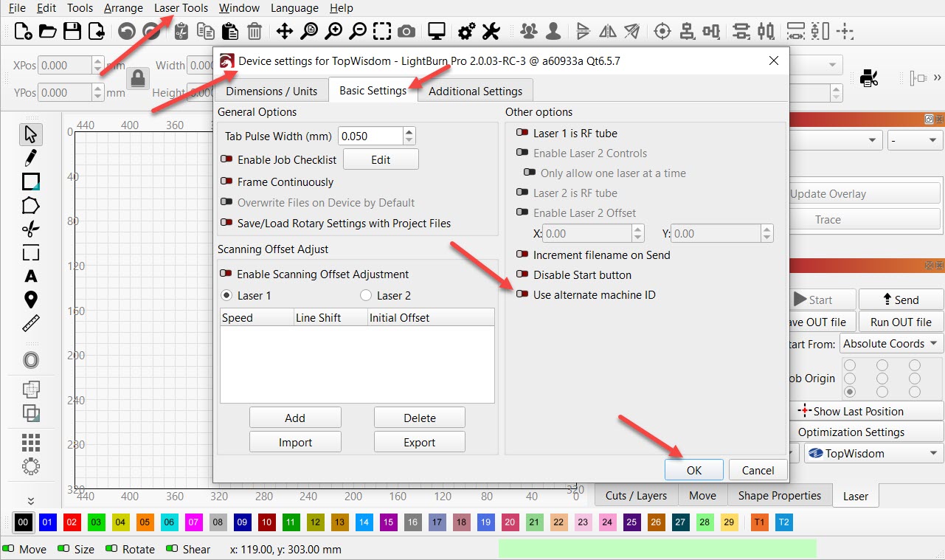Click the Export button for scanning offsets
Image resolution: width=945 pixels, height=560 pixels.
[419, 443]
